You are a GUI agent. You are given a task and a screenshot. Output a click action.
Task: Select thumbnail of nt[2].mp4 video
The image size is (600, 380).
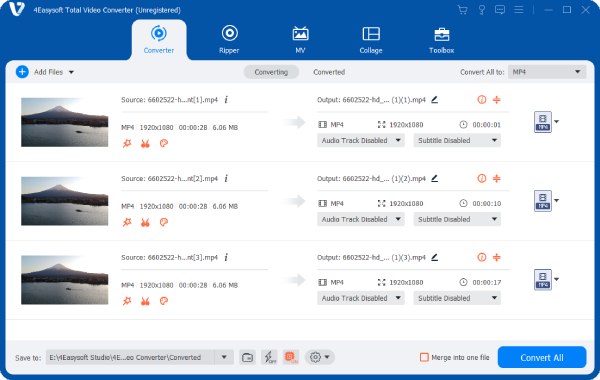tap(64, 201)
